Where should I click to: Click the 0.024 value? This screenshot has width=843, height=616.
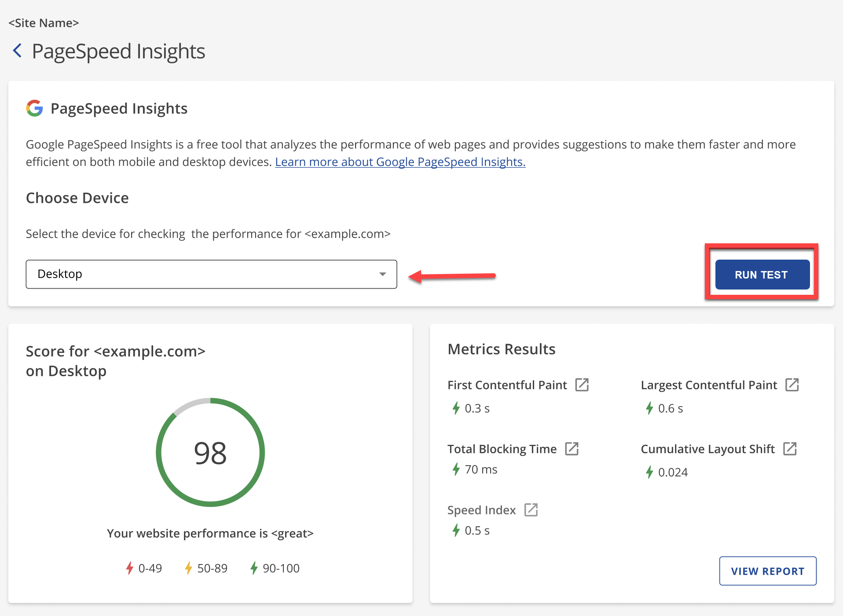tap(673, 472)
